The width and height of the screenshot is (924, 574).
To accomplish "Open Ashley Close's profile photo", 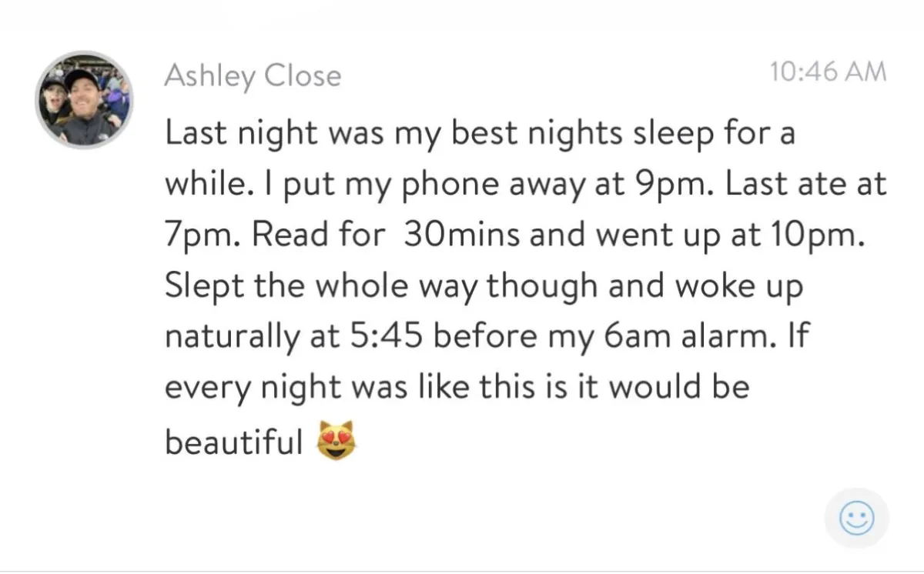I will click(84, 99).
